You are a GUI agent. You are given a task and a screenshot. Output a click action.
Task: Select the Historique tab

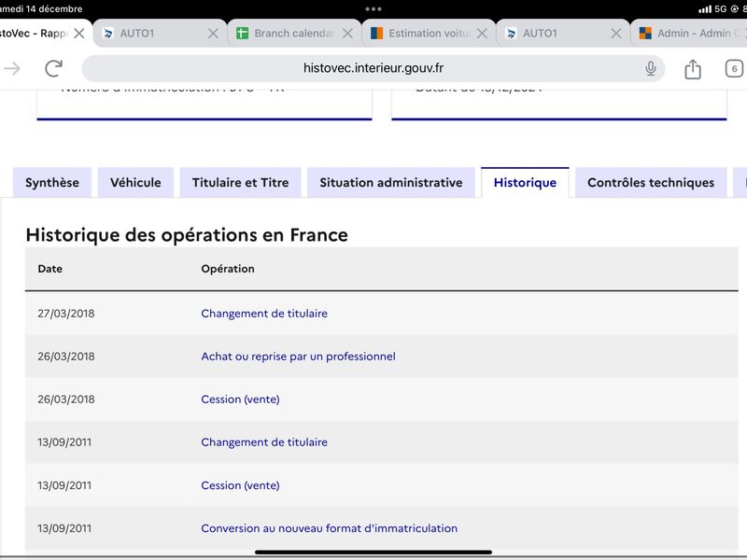pos(525,182)
